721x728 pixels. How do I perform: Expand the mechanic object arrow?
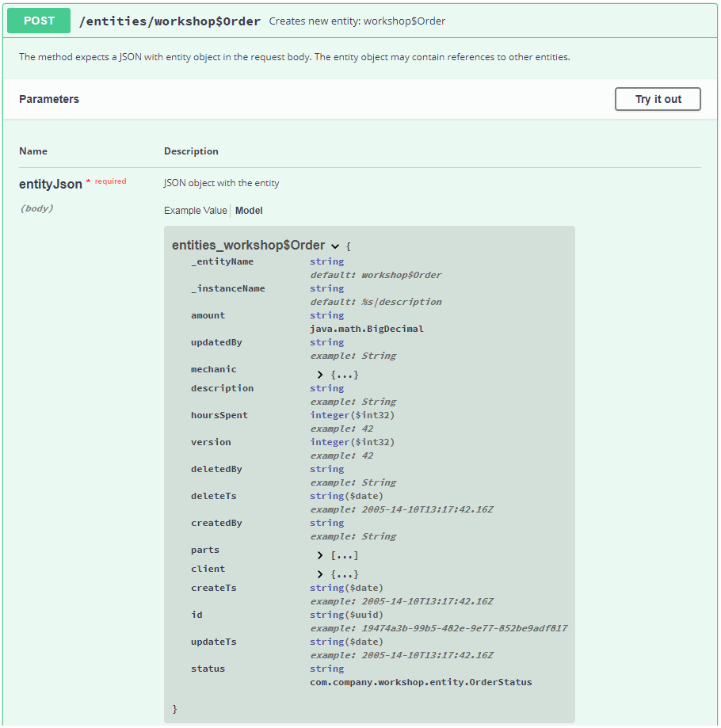(320, 374)
